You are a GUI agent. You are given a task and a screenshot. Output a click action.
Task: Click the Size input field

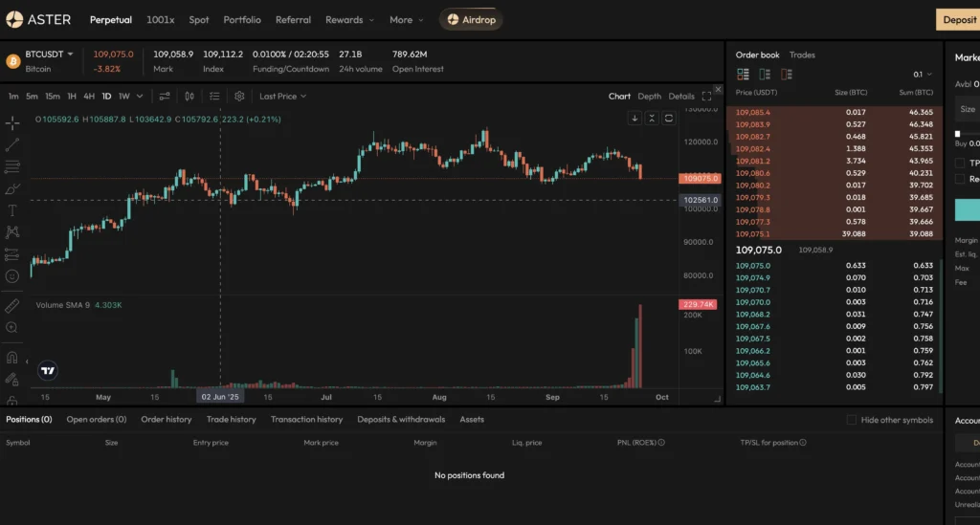point(968,109)
